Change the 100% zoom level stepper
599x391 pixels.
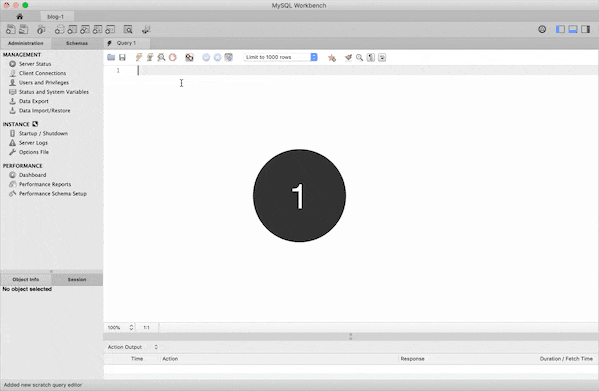coord(131,327)
